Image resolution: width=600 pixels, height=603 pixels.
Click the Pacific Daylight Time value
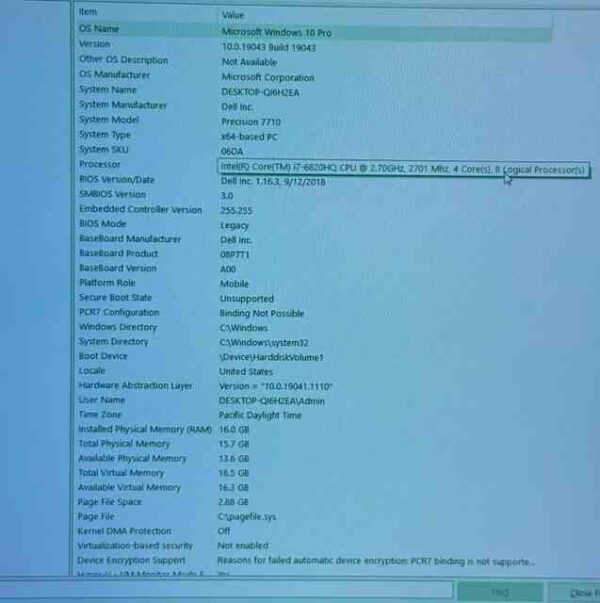[260, 416]
